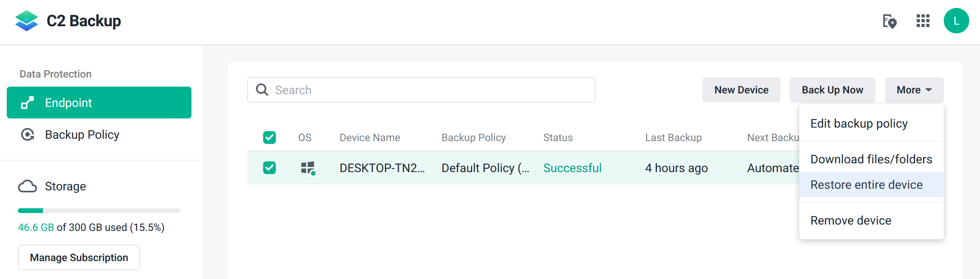Go to the Backup Policy section
The height and width of the screenshot is (279, 980).
(82, 135)
